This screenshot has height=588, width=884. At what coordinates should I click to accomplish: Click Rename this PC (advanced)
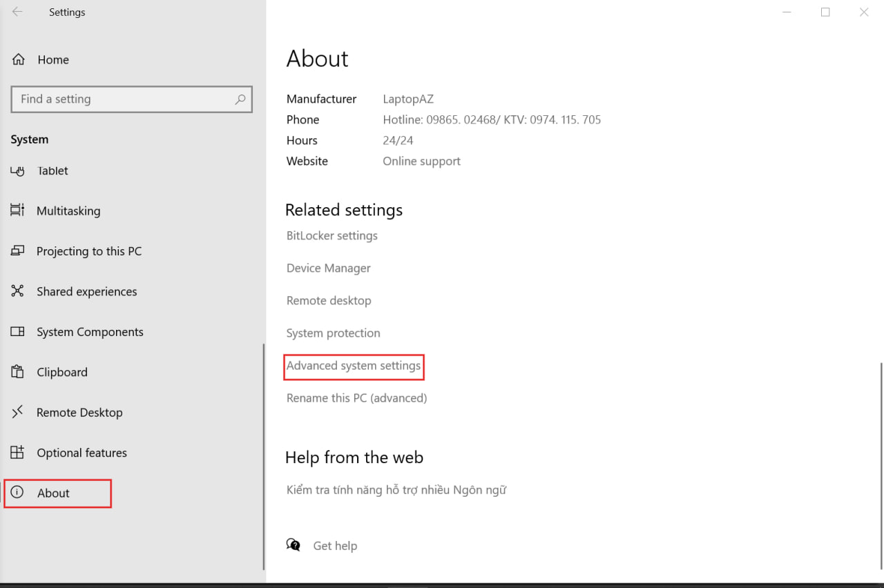[x=356, y=398]
